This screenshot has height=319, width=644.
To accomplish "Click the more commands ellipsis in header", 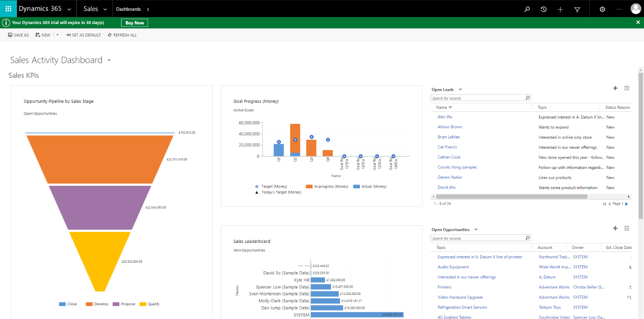I will 619,9.
